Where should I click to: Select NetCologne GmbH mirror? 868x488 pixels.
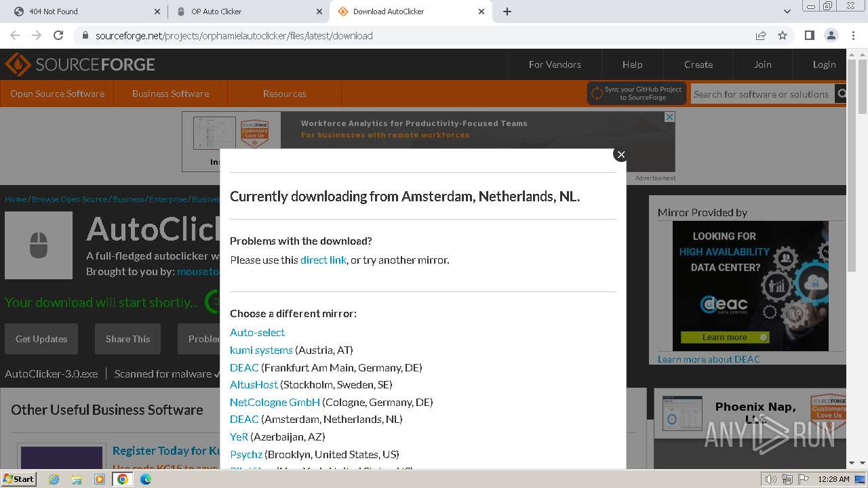[x=275, y=402]
